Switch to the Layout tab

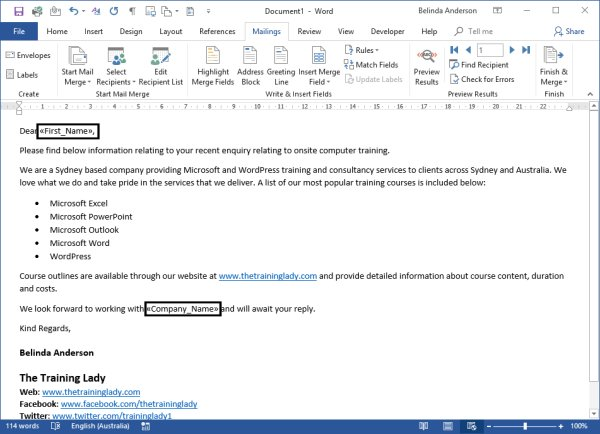171,31
